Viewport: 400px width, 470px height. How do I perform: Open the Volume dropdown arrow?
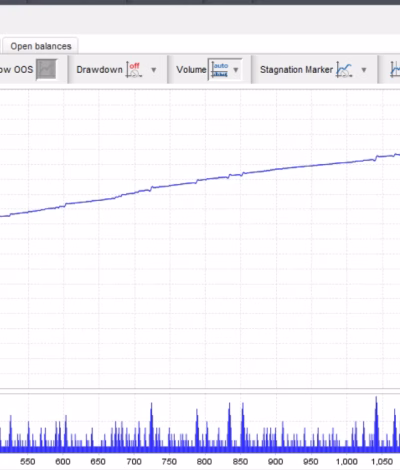[x=236, y=70]
